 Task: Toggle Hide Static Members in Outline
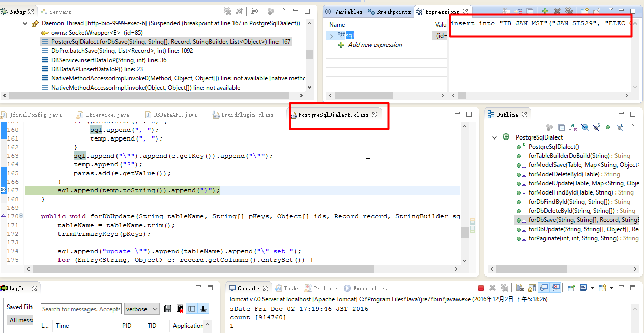click(x=596, y=127)
